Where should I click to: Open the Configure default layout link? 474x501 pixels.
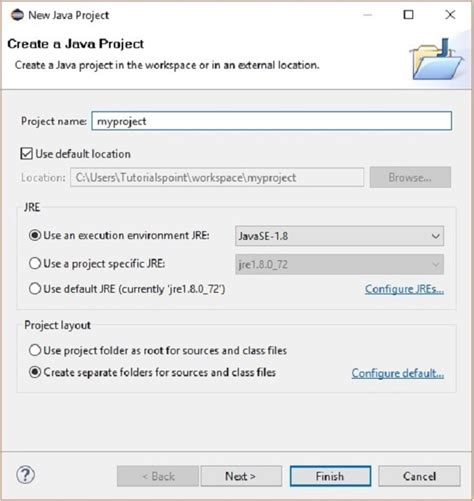pyautogui.click(x=398, y=373)
